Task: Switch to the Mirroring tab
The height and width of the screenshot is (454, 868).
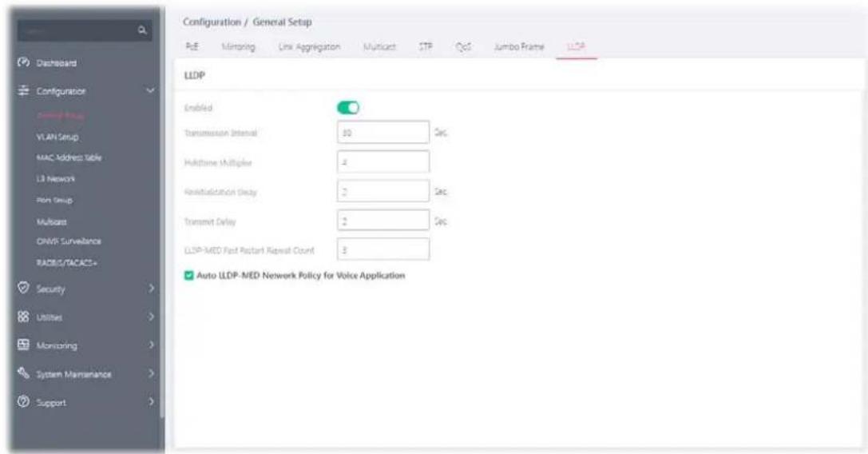Action: pyautogui.click(x=238, y=47)
